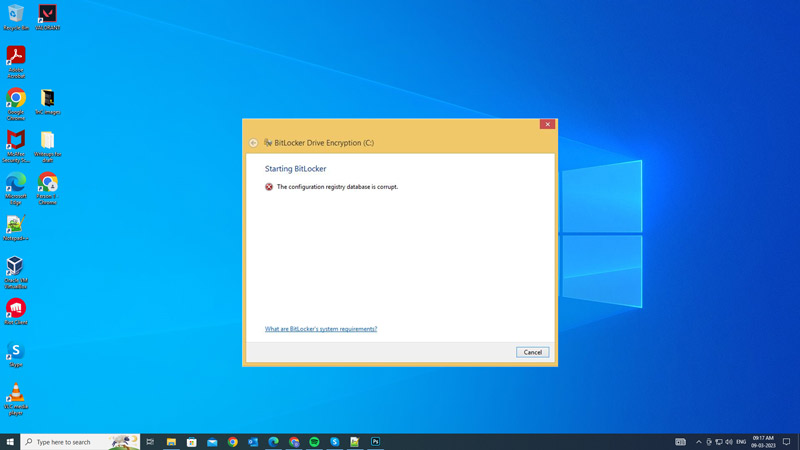Select the Notepad++ desktop shortcut

click(16, 228)
